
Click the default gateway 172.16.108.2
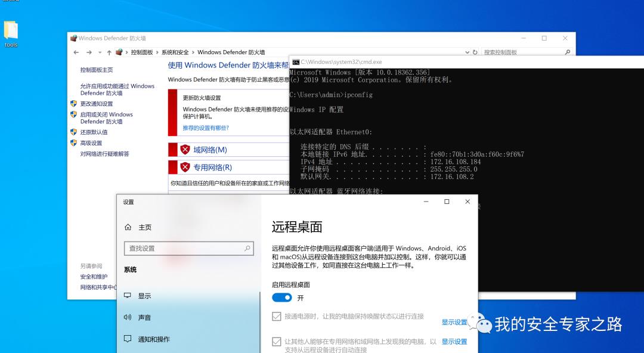click(452, 176)
